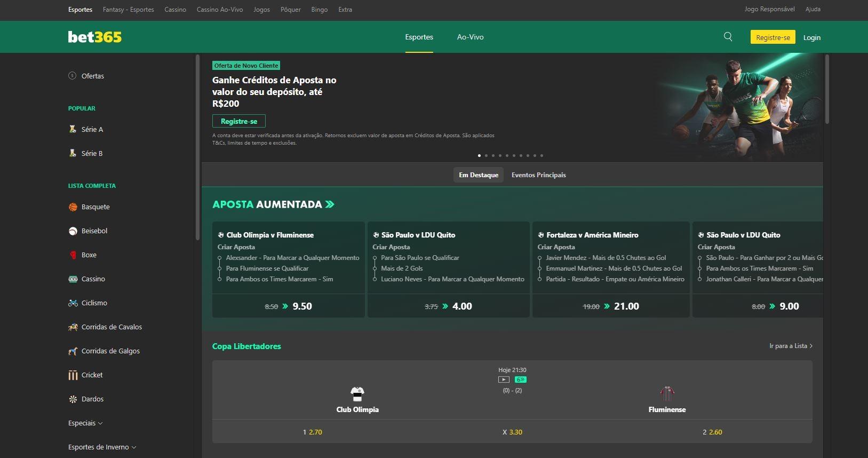The image size is (868, 458).
Task: Click the yellow Registre-se button
Action: (773, 37)
